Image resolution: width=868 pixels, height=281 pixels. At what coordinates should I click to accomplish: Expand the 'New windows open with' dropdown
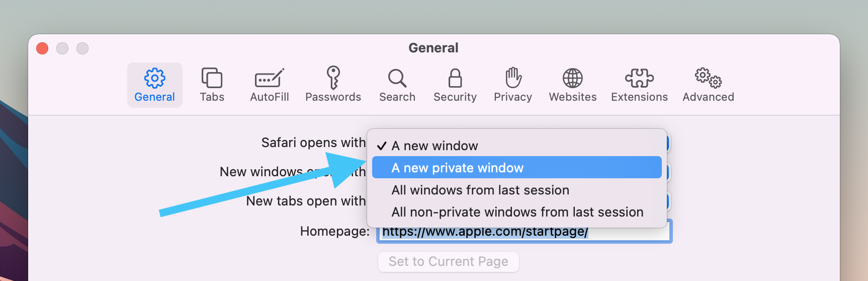668,172
